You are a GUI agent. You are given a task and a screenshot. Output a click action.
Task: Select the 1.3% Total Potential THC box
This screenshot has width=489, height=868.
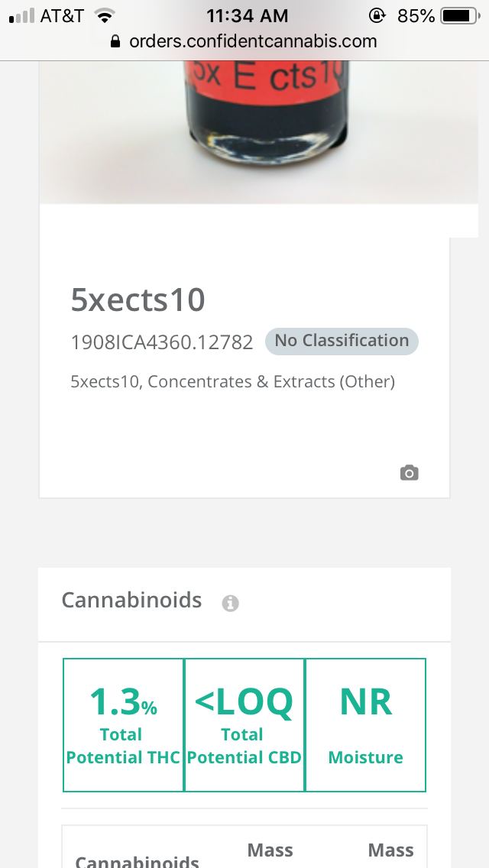123,724
